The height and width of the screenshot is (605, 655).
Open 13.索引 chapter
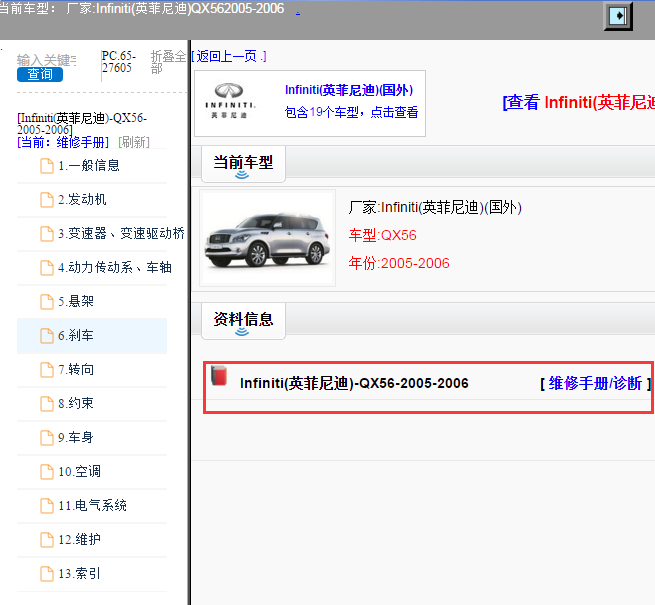[x=79, y=574]
